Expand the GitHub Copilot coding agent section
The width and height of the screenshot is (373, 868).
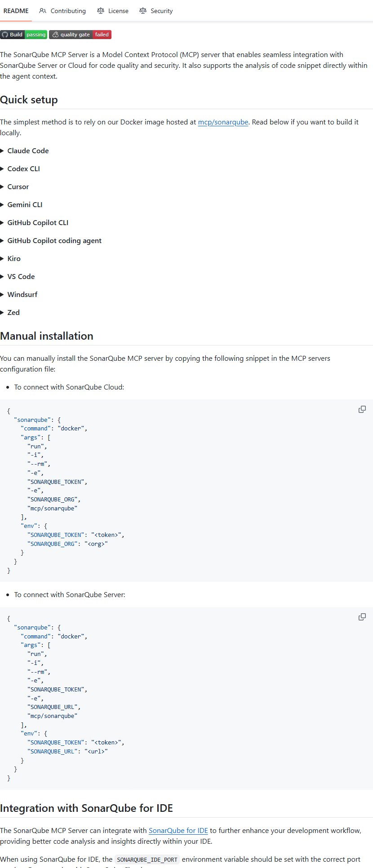[54, 241]
